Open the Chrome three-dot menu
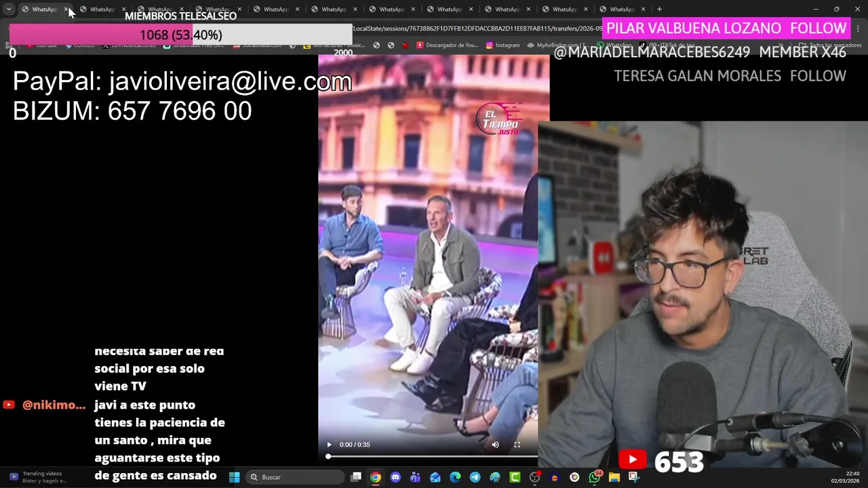Image resolution: width=868 pixels, height=488 pixels. tap(859, 29)
